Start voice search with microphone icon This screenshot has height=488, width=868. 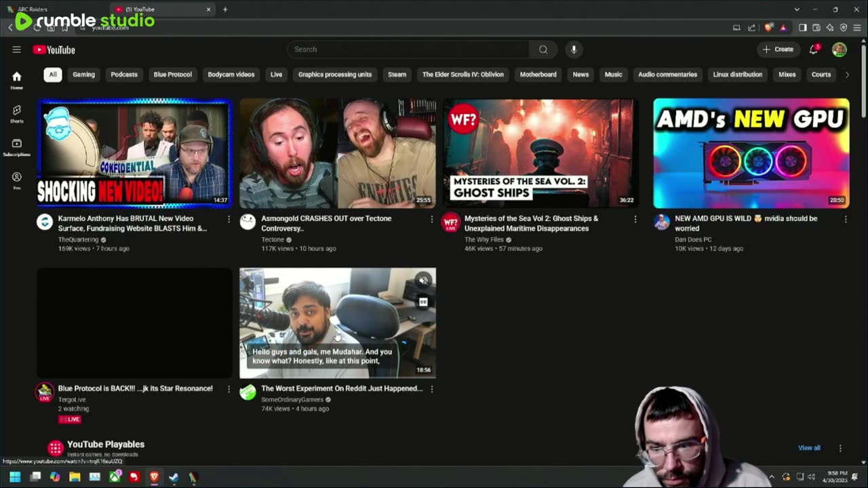(x=574, y=49)
